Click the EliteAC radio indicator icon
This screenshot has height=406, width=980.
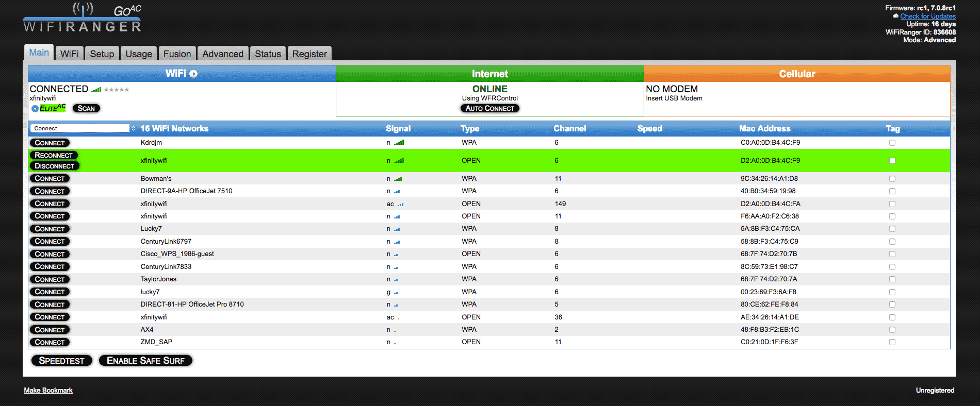[x=35, y=109]
